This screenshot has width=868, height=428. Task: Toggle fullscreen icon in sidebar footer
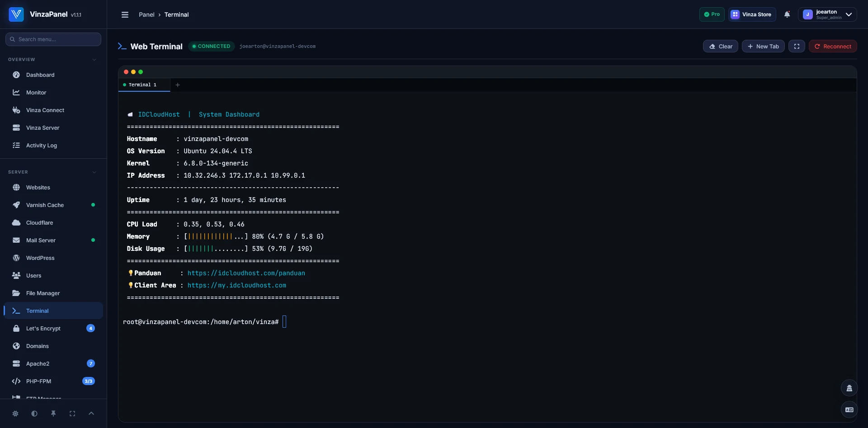(72, 414)
